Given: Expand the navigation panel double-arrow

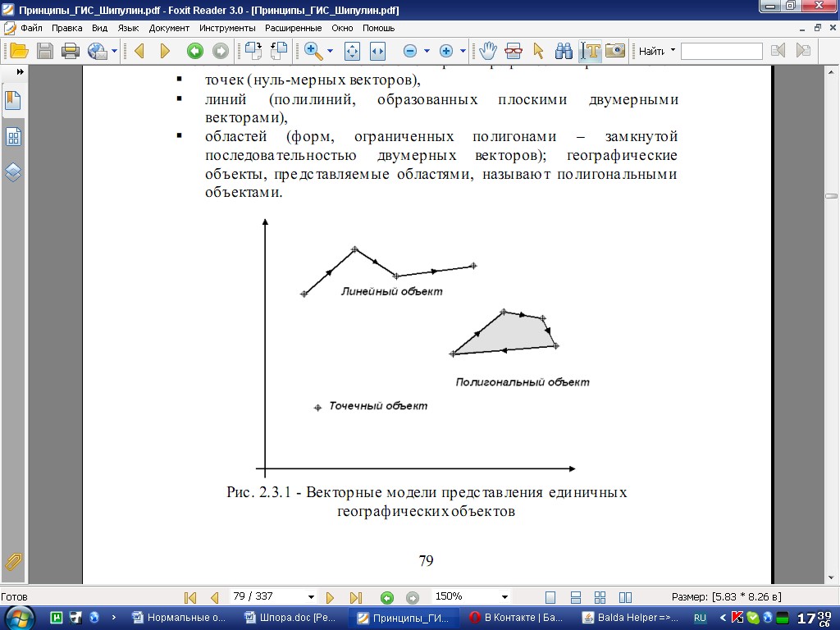Looking at the screenshot, I should pos(21,72).
